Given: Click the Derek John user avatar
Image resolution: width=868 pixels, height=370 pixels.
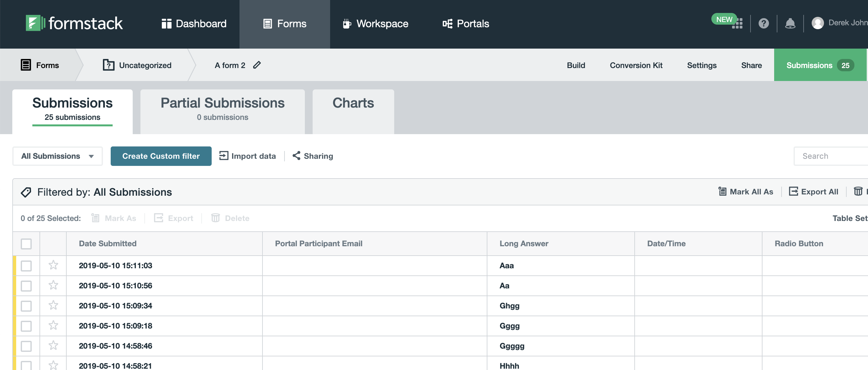Looking at the screenshot, I should (x=818, y=23).
